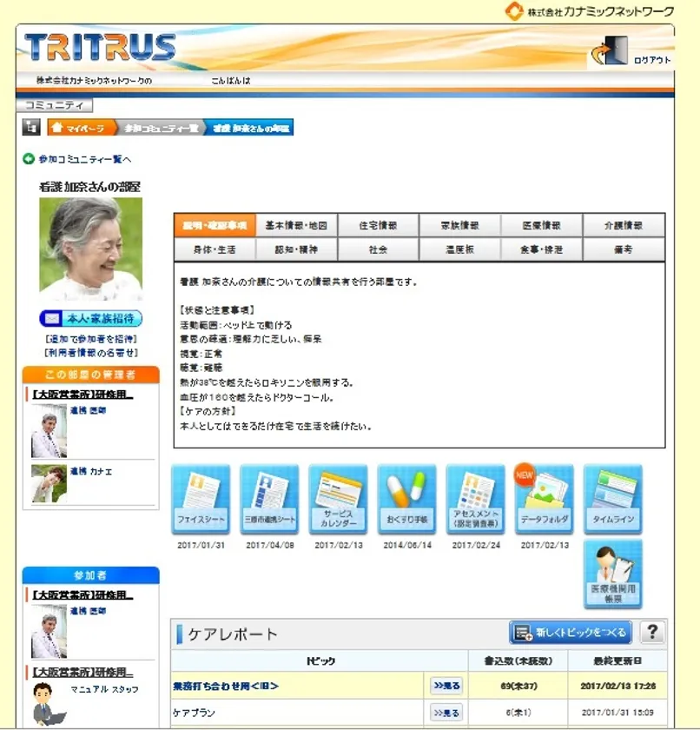Open the フェイスシート icon
Viewport: 700px width, 730px height.
pyautogui.click(x=201, y=499)
